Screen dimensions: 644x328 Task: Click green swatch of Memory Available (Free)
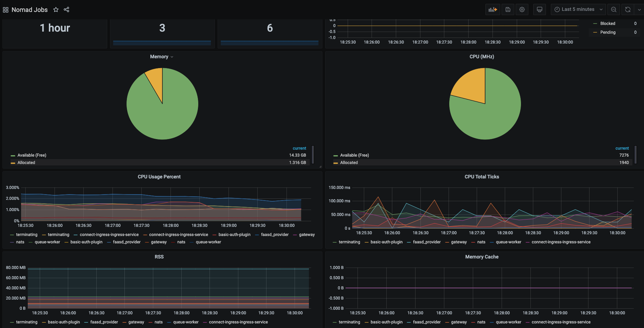[13, 156]
